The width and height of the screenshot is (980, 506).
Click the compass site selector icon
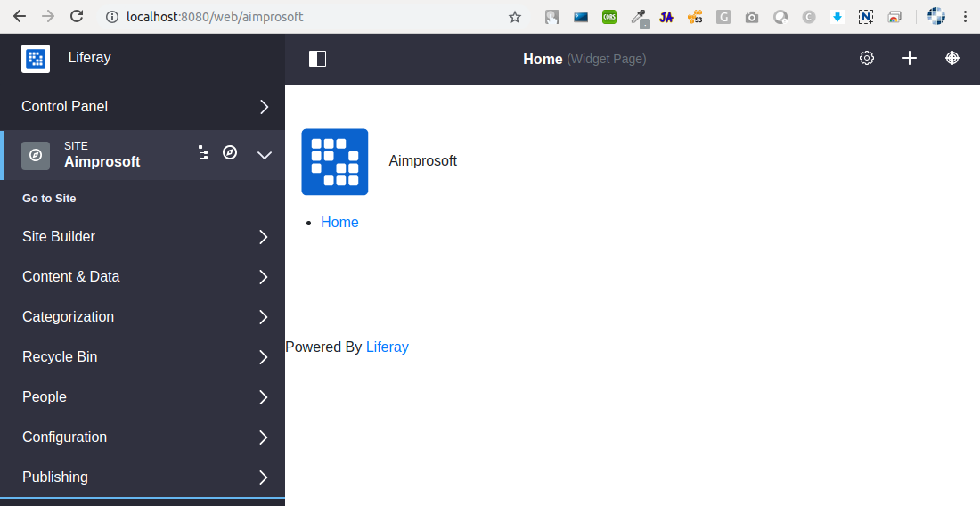(x=230, y=152)
